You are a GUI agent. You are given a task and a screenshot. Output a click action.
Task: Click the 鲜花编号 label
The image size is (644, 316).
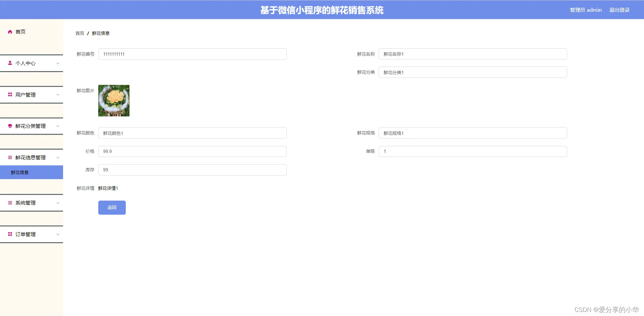point(86,54)
